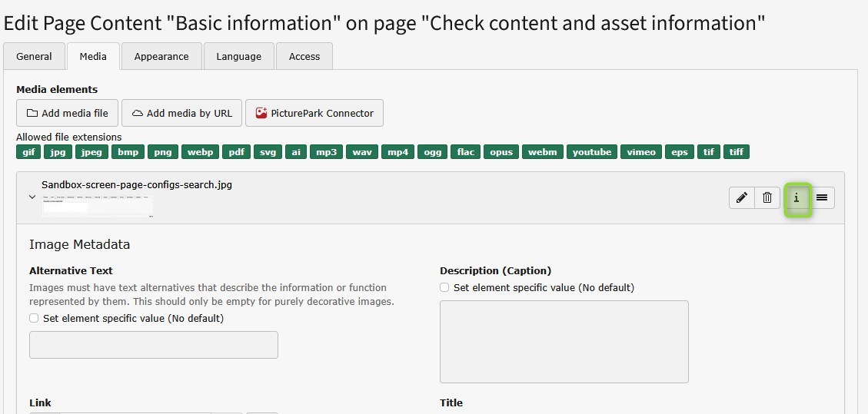The image size is (868, 414).
Task: Click the pencil edit icon for the image
Action: click(741, 198)
